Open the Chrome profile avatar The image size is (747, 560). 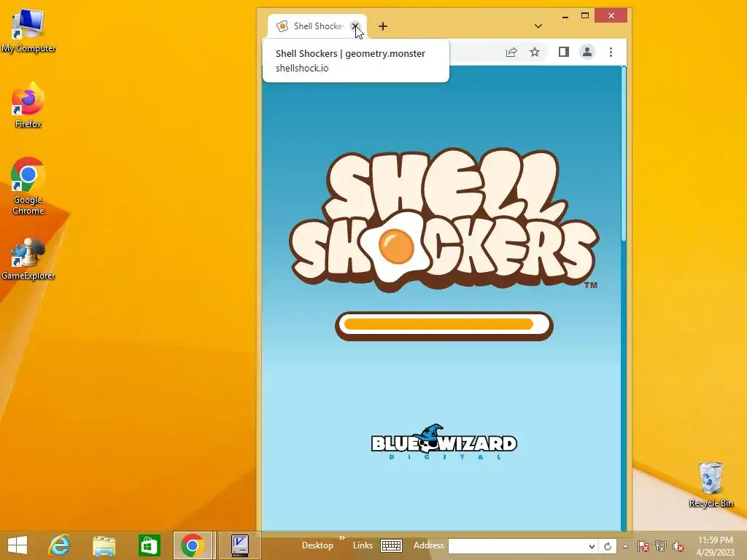[587, 52]
